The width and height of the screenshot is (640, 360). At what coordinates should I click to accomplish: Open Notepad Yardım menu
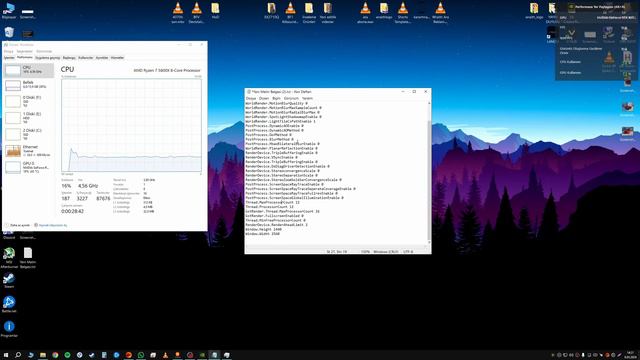[307, 98]
